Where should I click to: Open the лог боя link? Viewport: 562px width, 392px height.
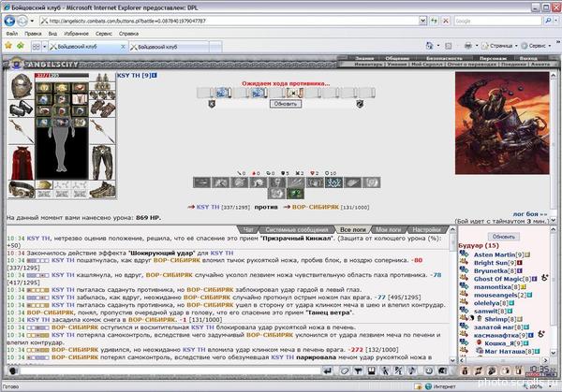[x=530, y=214]
